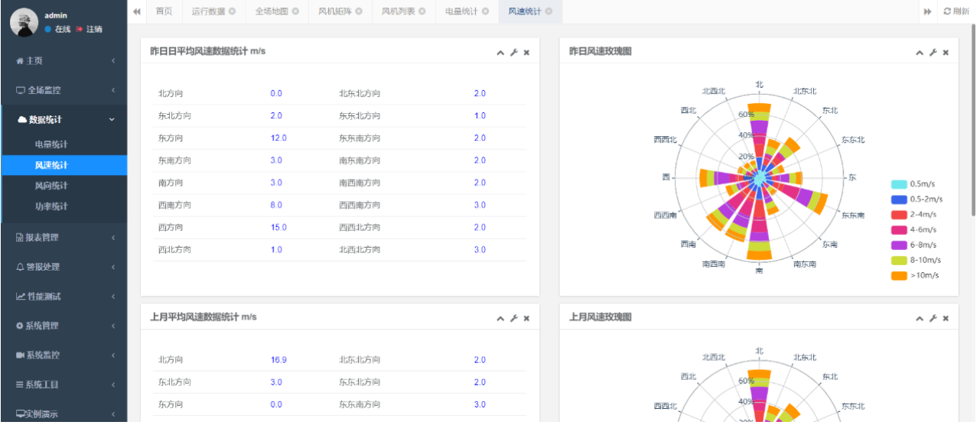Click the 12.0 value for 东方向
Viewport: 980px width, 425px height.
coord(278,138)
